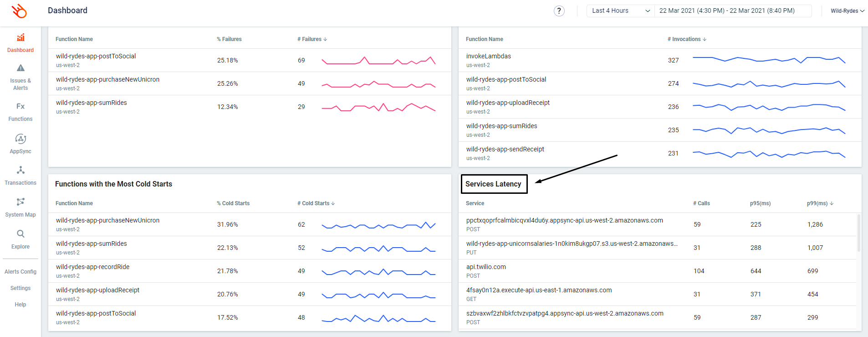868x337 pixels.
Task: Open wild-rydes-app-sumRides in cold starts table
Action: pyautogui.click(x=91, y=244)
